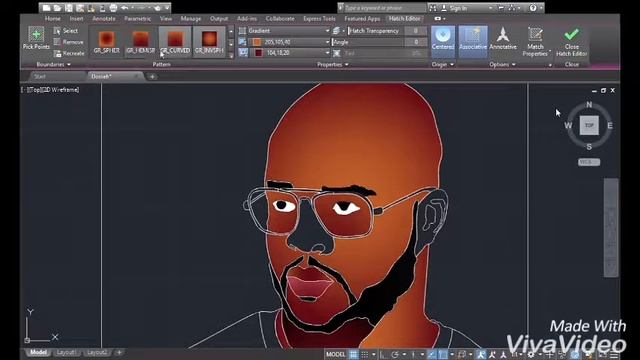Click the New file quick access icon
The height and width of the screenshot is (360, 640).
click(46, 8)
